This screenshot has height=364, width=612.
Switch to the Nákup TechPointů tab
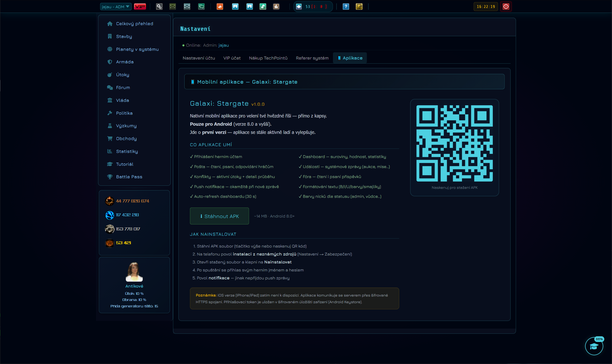[x=268, y=58]
